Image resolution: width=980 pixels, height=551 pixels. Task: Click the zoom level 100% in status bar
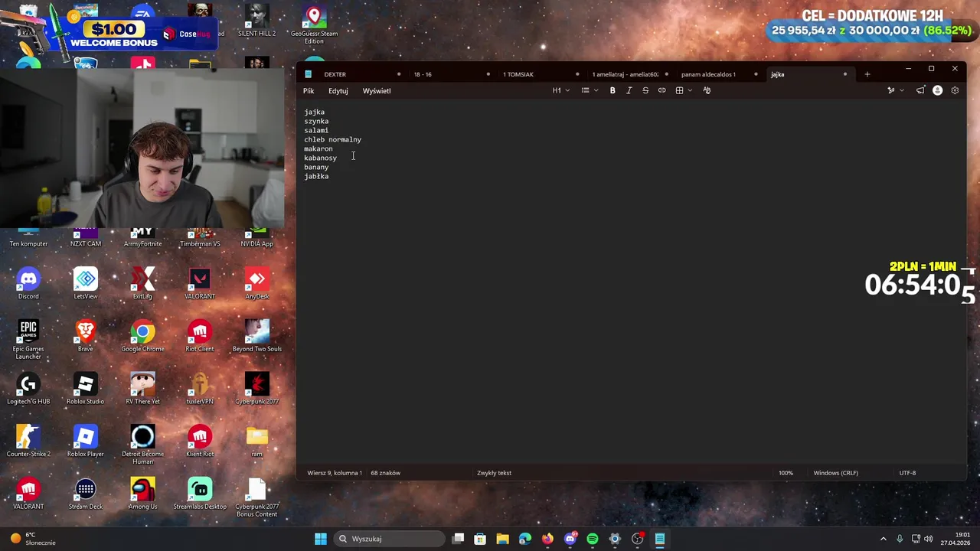(x=786, y=473)
